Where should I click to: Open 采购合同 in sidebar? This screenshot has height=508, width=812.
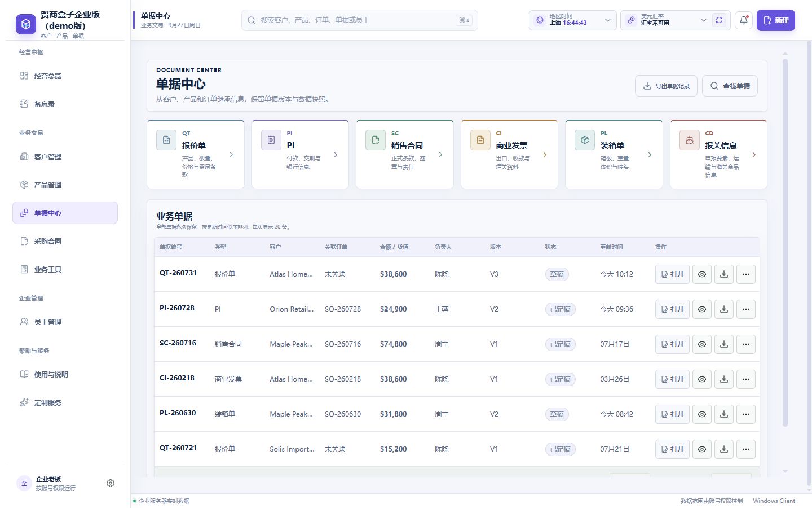point(65,241)
